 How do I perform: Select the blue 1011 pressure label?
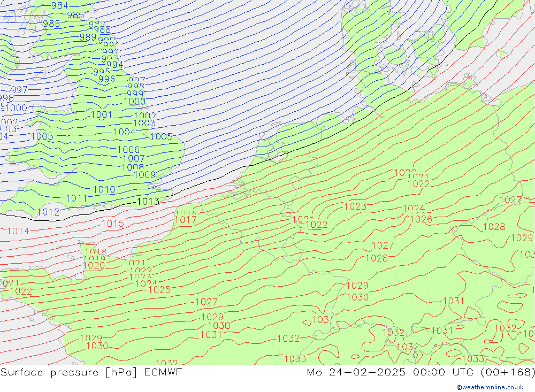coord(77,198)
